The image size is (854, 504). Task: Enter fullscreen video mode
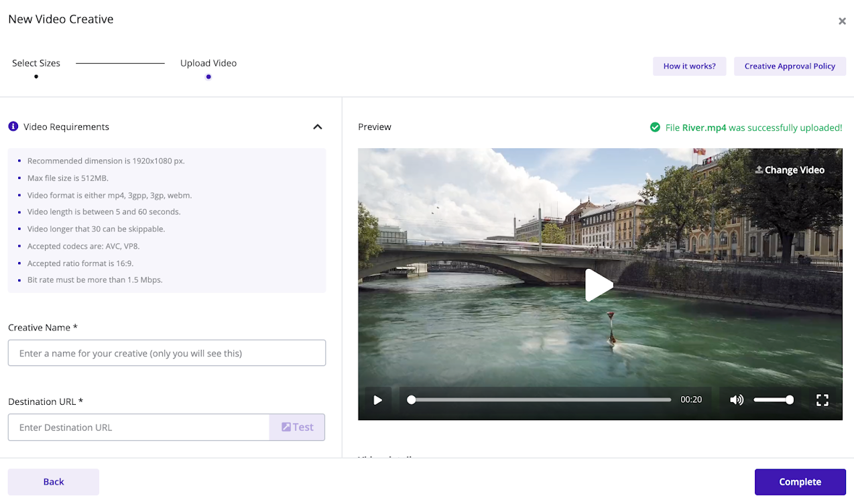(822, 400)
